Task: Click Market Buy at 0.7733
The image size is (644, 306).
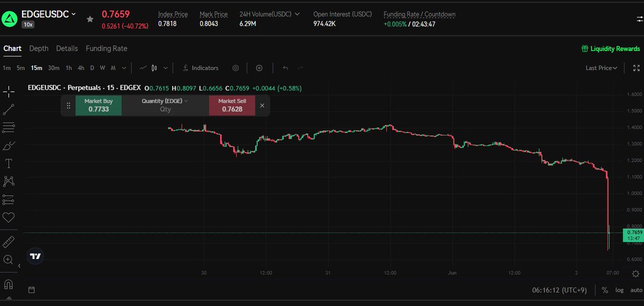Action: click(x=98, y=106)
